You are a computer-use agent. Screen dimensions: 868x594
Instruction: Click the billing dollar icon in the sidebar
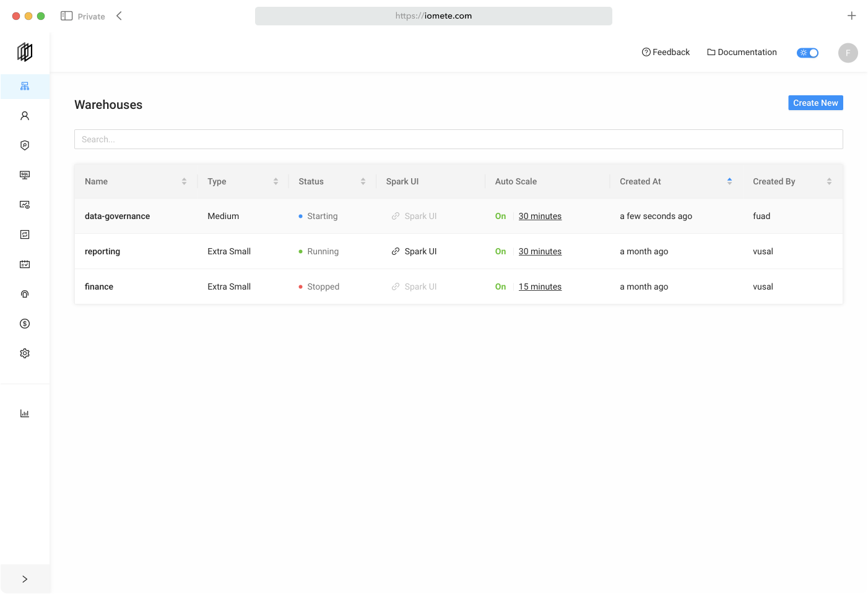coord(25,323)
